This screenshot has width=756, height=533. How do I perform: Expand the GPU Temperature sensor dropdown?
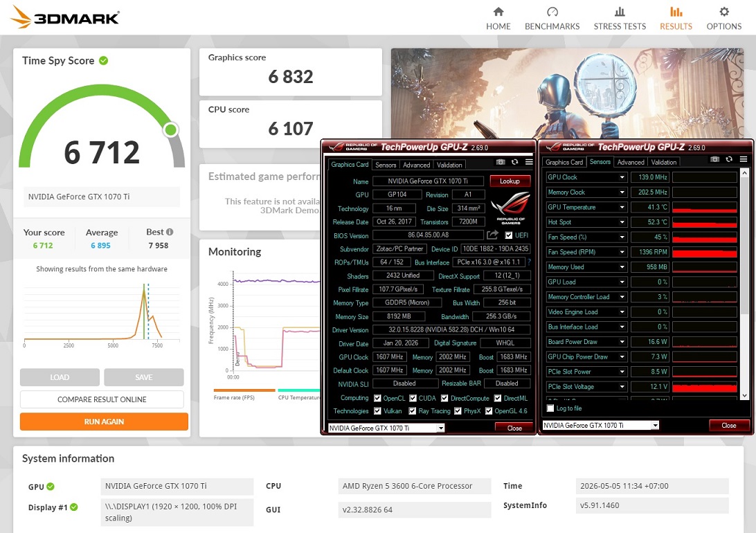(x=622, y=207)
